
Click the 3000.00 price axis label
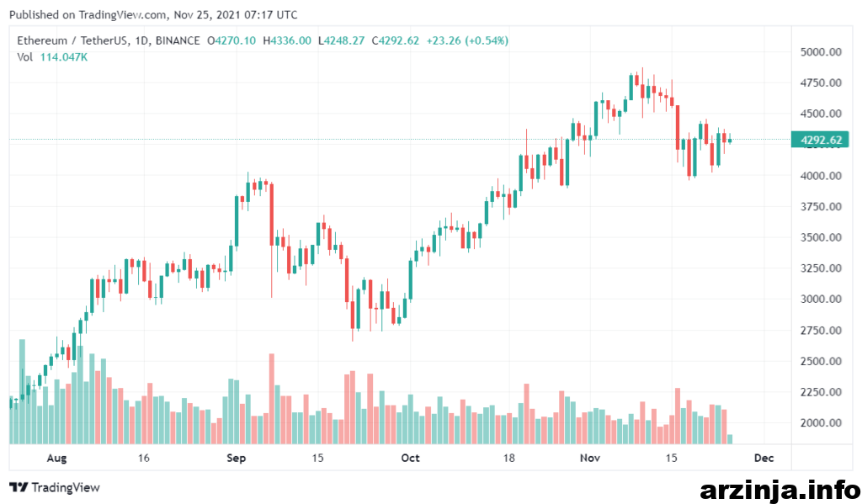(x=821, y=299)
